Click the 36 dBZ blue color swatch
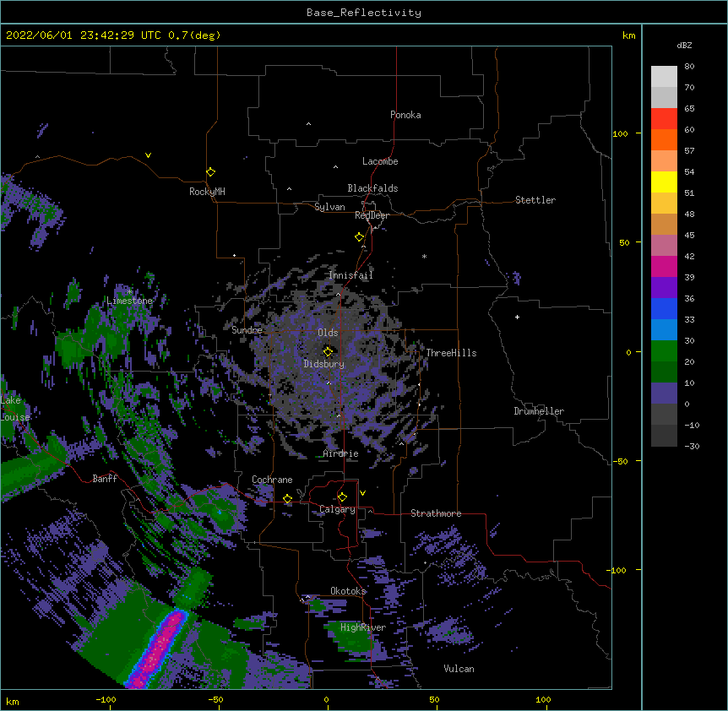This screenshot has width=728, height=711. click(x=664, y=308)
